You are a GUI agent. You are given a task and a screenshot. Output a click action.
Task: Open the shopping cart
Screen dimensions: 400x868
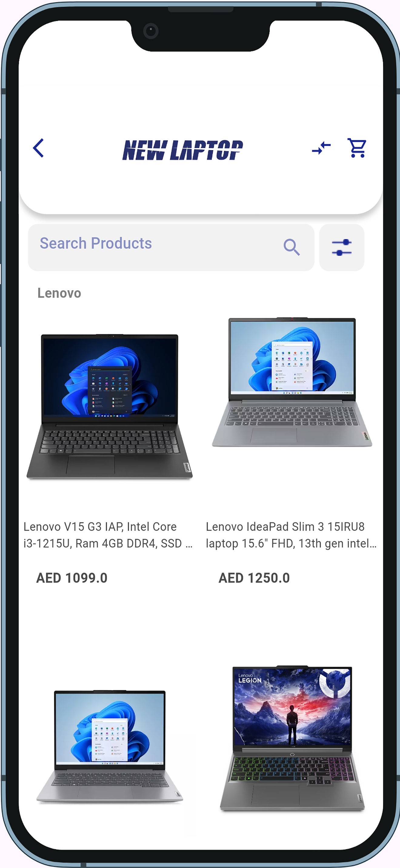[x=357, y=148]
